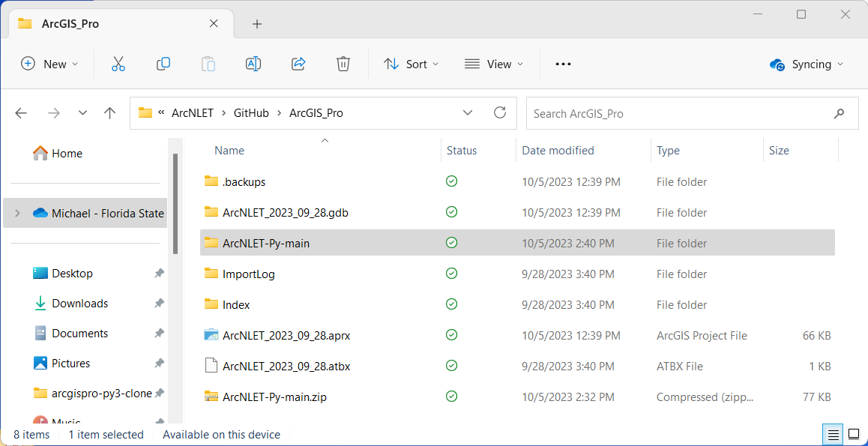
Task: Click the Paste clipboard icon
Action: point(208,64)
